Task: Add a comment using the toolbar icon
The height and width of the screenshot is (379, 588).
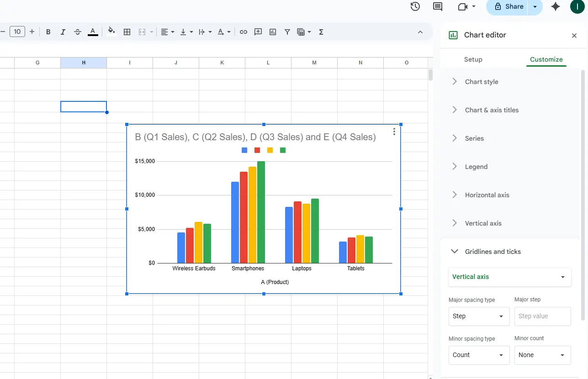Action: pos(258,32)
